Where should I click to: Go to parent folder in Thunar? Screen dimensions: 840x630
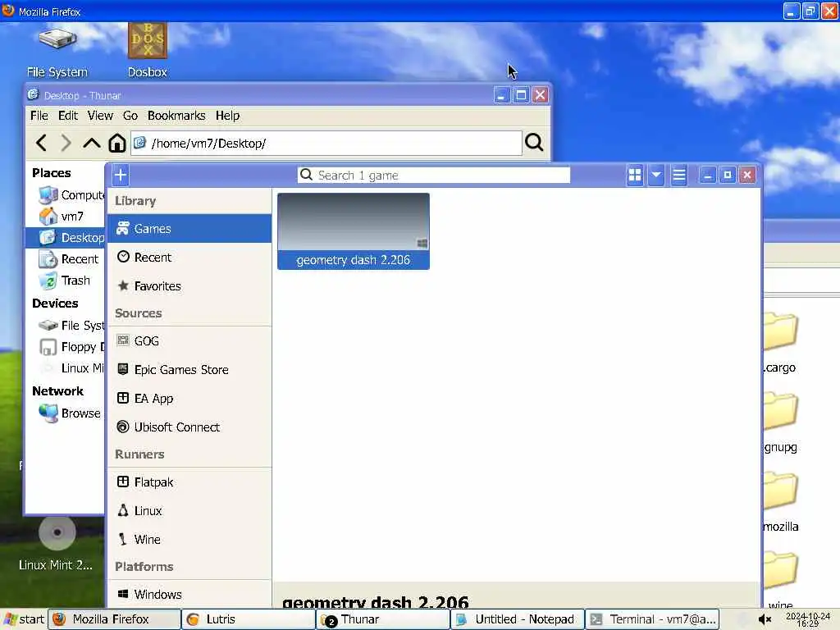[92, 143]
